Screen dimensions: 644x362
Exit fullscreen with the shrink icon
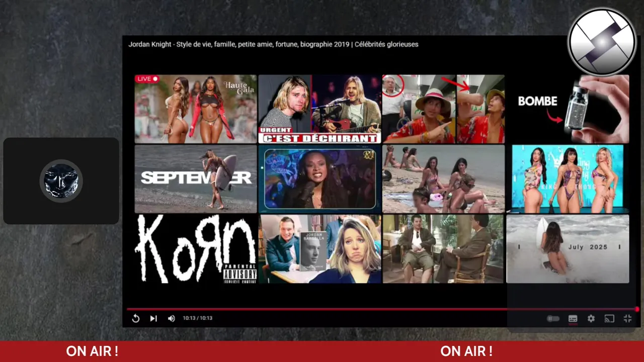627,319
